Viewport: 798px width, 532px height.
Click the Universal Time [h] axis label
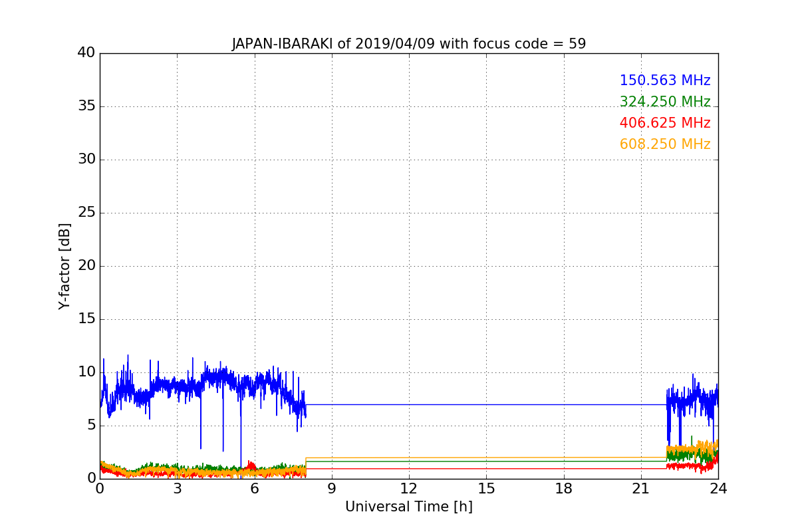408,507
